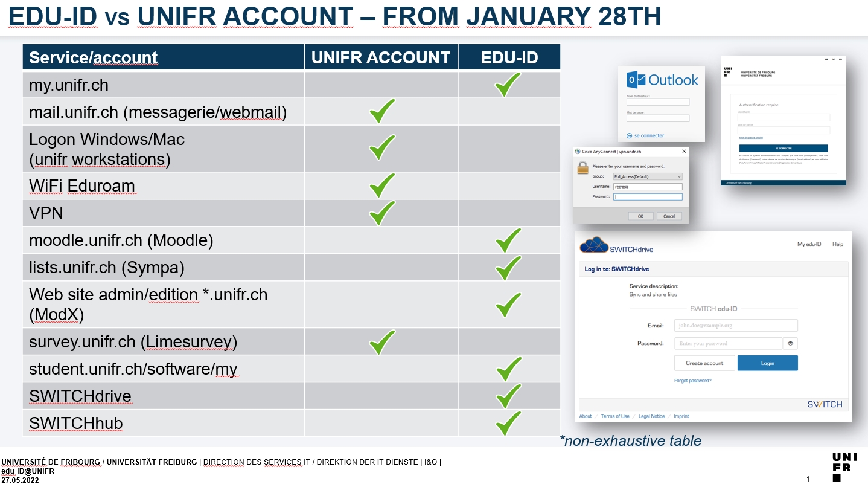This screenshot has height=487, width=868.
Task: Click the SWITCHdrive cloud logo
Action: 594,244
